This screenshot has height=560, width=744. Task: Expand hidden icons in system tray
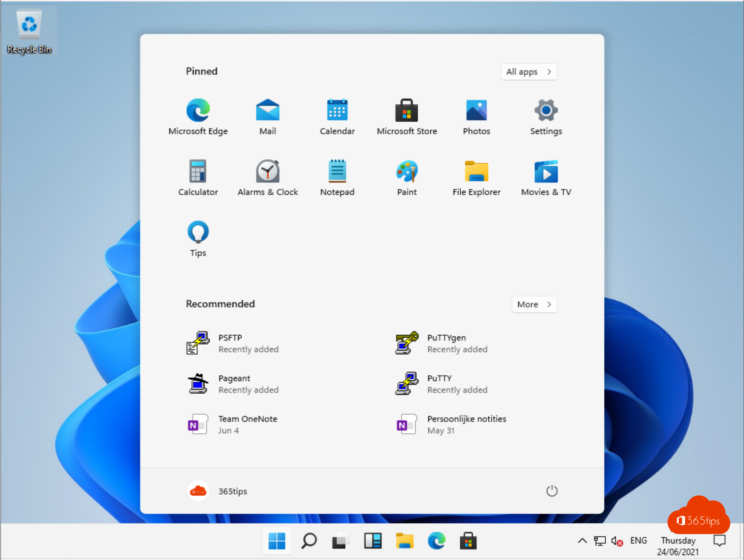[582, 541]
